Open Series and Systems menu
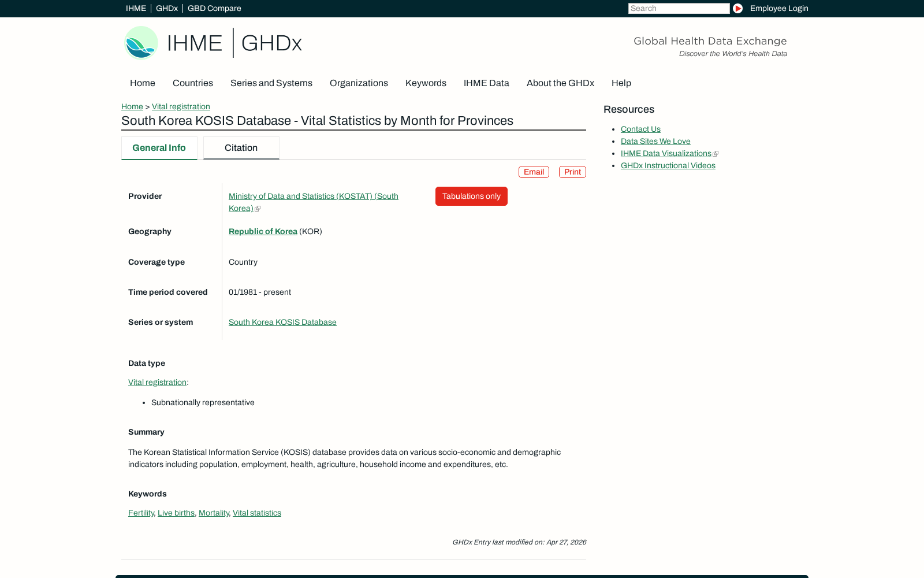This screenshot has width=924, height=578. tap(271, 83)
